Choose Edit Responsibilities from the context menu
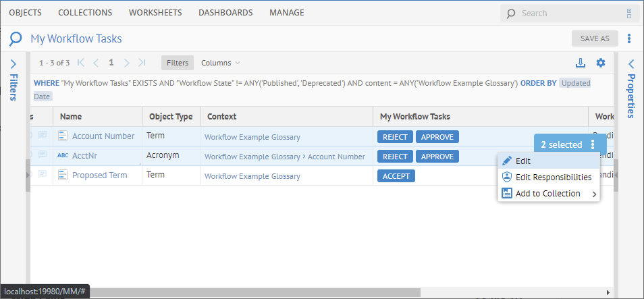Screen dimensions: 644x299 pyautogui.click(x=553, y=178)
